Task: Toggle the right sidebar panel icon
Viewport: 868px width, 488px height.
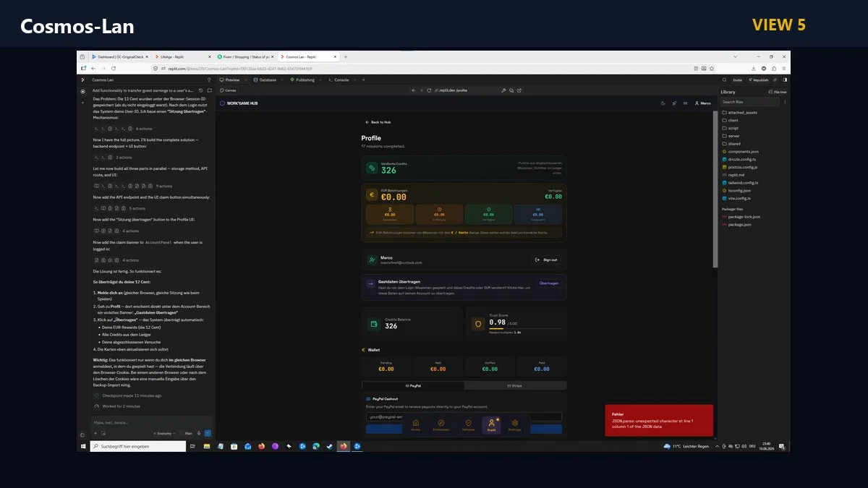Action: tap(785, 80)
